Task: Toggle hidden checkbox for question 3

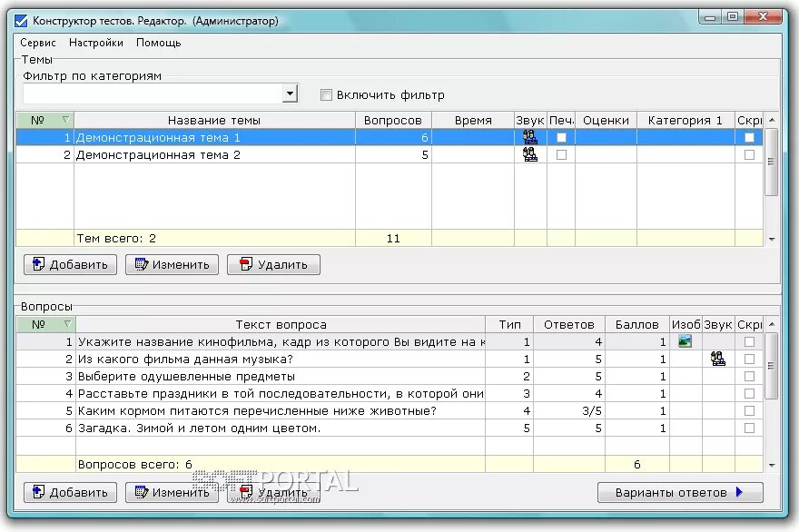Action: 749,376
